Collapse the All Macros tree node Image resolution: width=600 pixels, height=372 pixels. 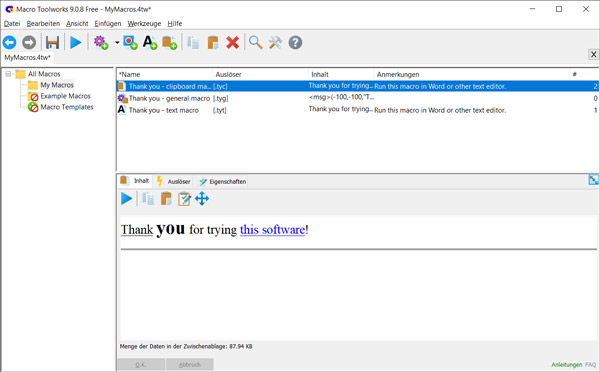pos(8,74)
